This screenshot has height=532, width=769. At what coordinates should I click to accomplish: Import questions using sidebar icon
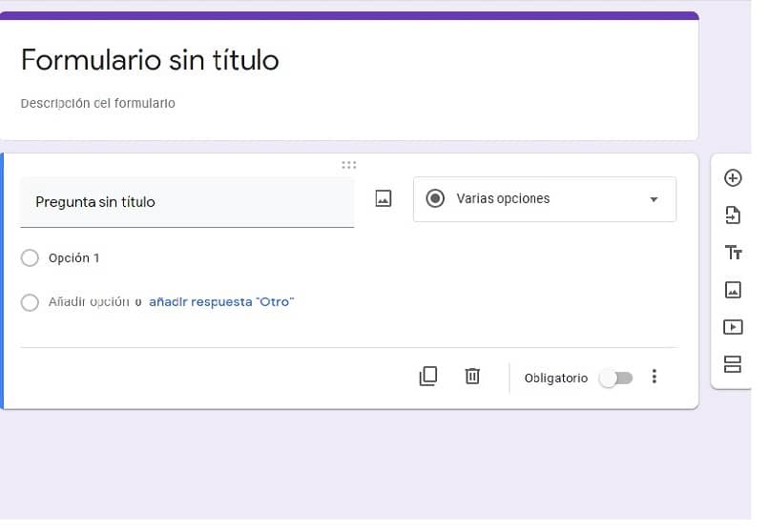[733, 215]
